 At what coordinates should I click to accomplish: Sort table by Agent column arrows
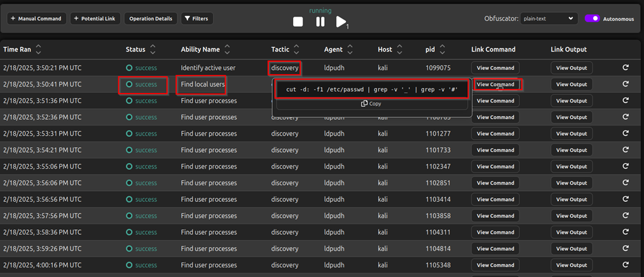point(350,50)
